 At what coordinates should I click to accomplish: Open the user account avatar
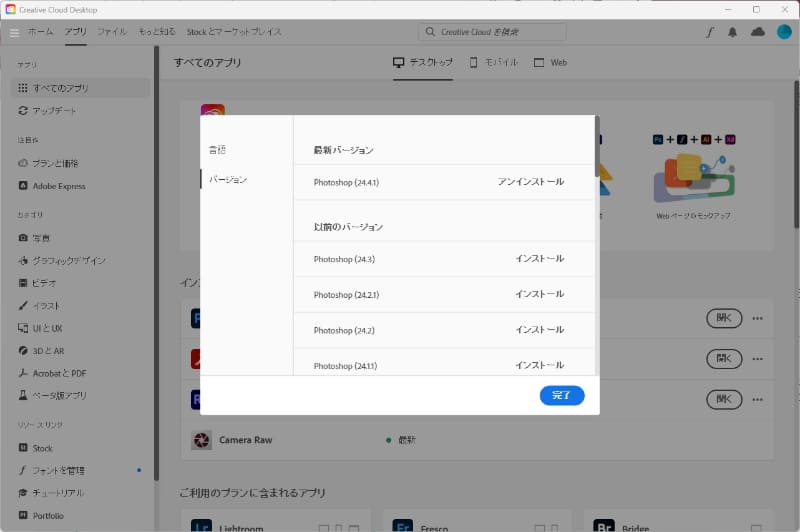click(784, 32)
